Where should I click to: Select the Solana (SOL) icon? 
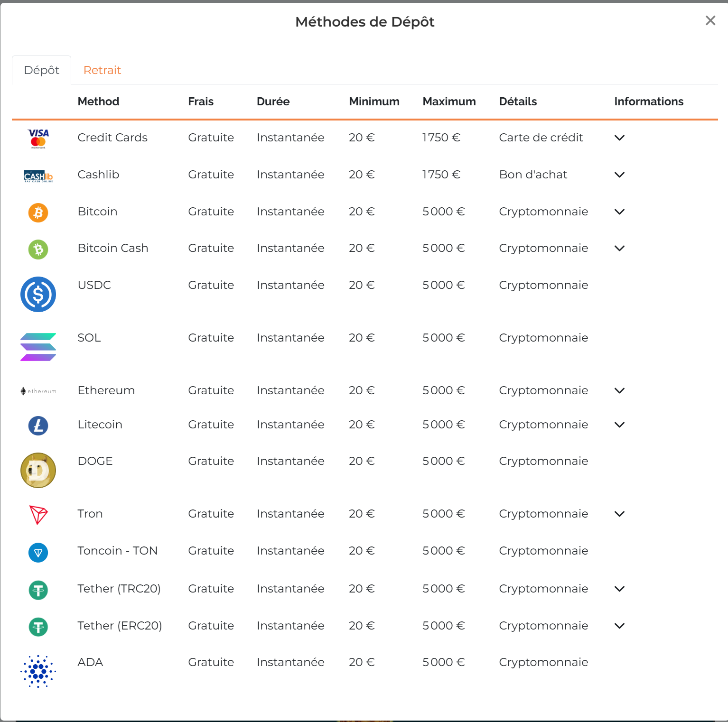[38, 347]
